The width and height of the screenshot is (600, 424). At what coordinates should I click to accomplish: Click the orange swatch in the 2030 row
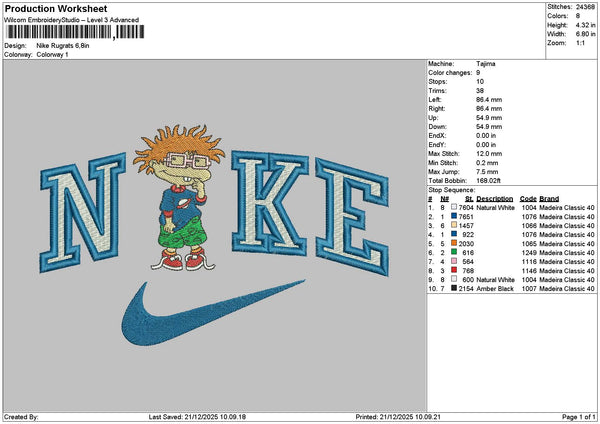click(454, 243)
